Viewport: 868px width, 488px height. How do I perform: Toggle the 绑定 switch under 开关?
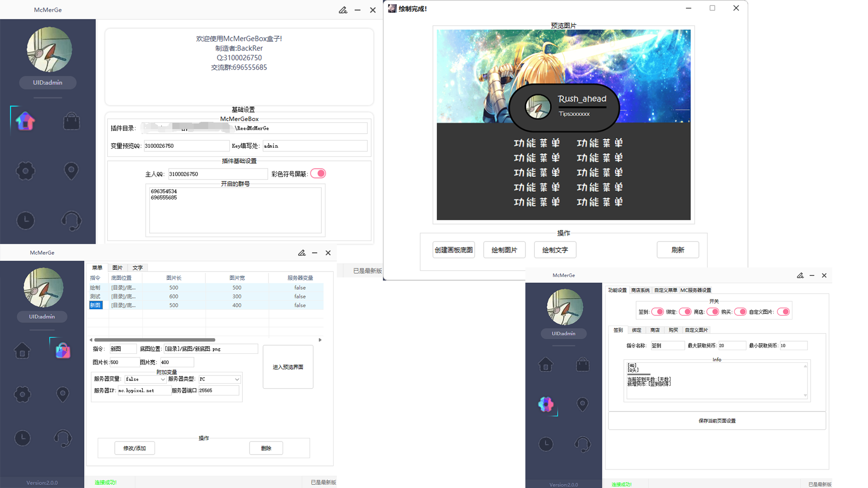click(x=685, y=312)
